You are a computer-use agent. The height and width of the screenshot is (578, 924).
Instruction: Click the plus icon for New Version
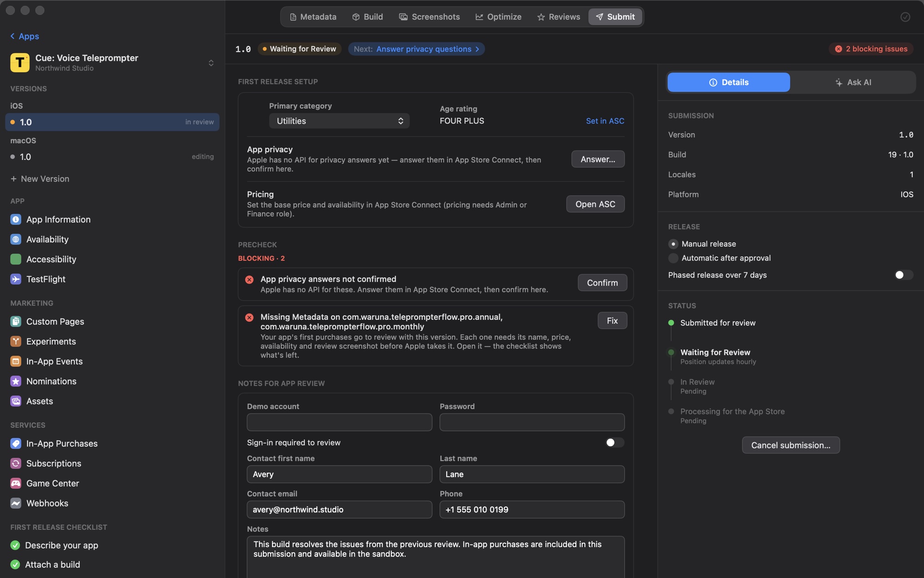tap(13, 179)
